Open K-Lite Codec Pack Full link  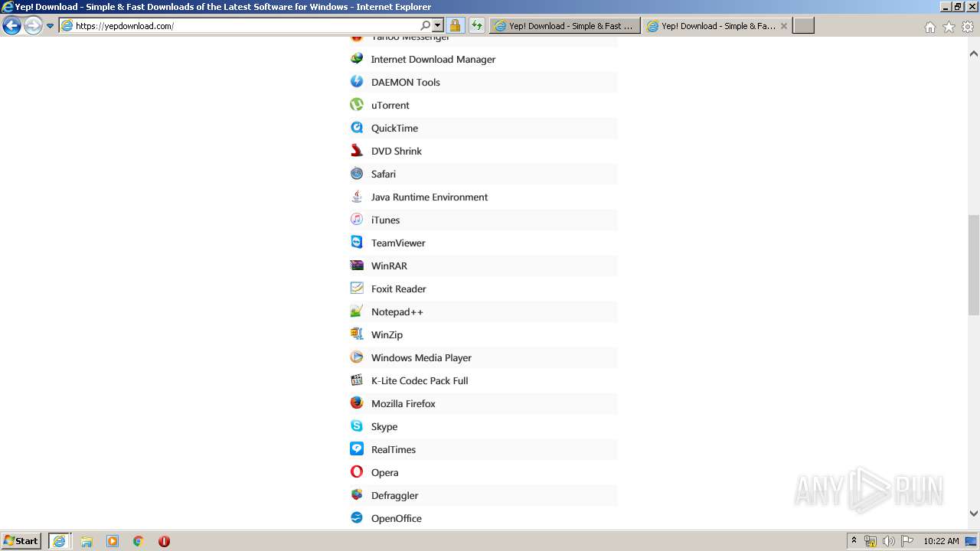click(x=420, y=380)
